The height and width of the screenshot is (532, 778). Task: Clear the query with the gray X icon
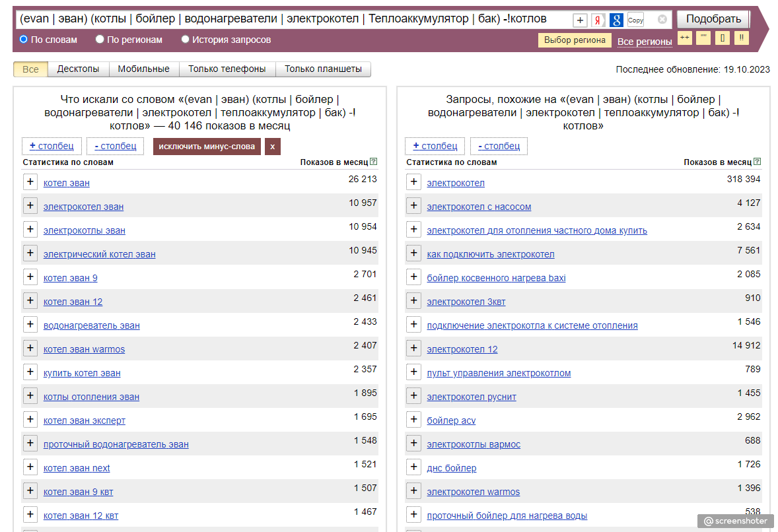pos(662,19)
